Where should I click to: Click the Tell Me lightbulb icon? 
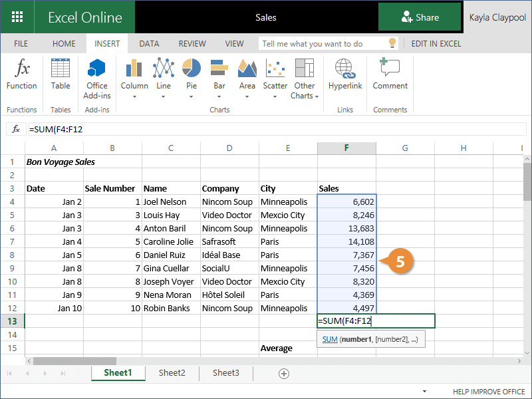(x=393, y=44)
